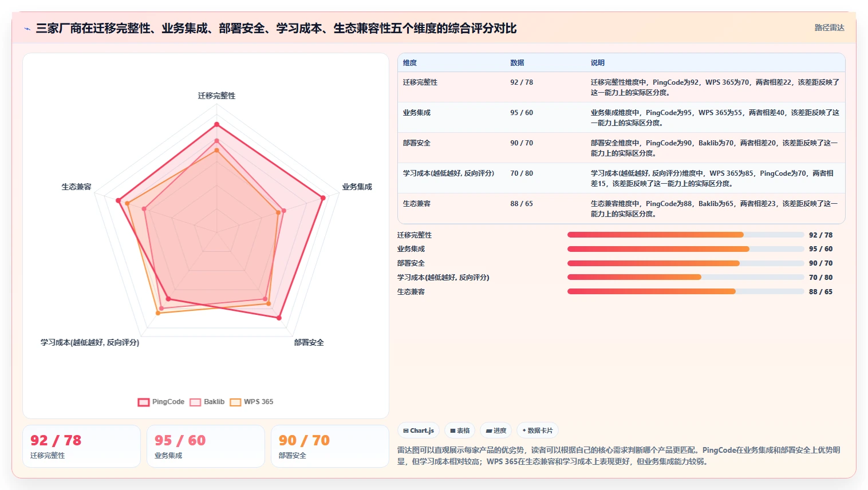
Task: Click the 迁移完整性 progress bar
Action: point(686,235)
